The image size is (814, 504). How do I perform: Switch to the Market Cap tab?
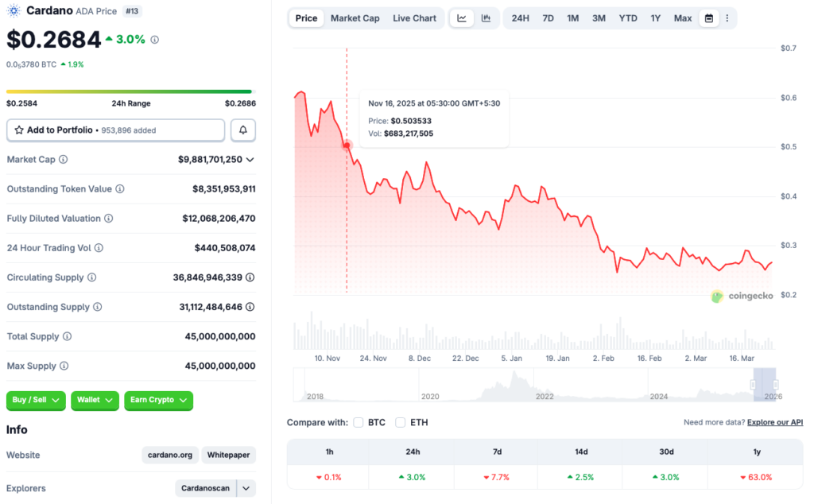[355, 17]
